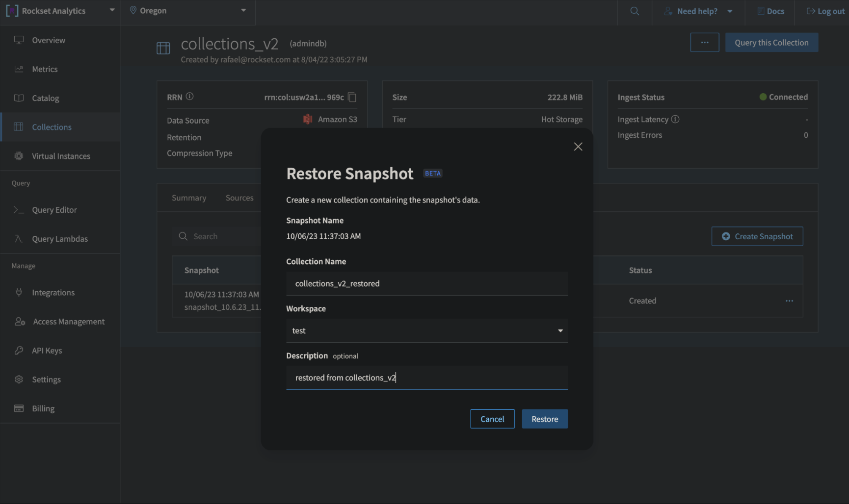
Task: Switch to the Summary tab
Action: [189, 198]
